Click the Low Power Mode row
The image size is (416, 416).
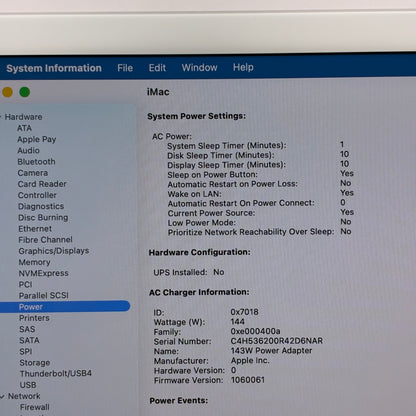tap(259, 222)
